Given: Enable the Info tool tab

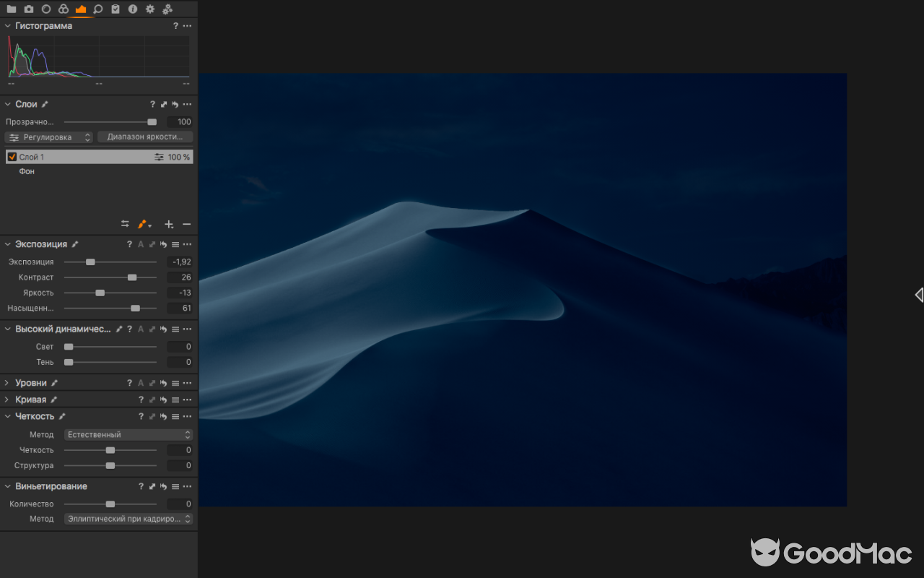Looking at the screenshot, I should click(133, 9).
